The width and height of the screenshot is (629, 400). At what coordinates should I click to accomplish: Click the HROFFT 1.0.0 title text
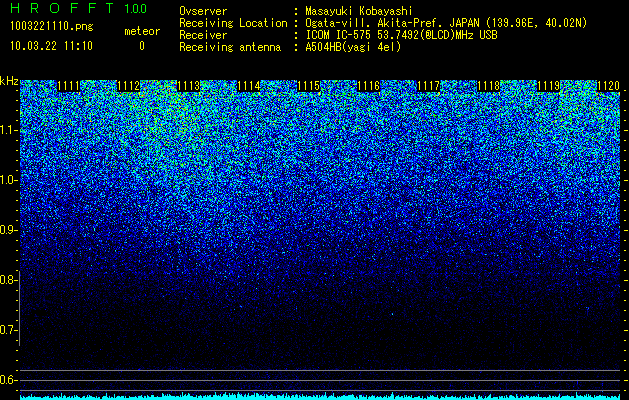coord(79,8)
